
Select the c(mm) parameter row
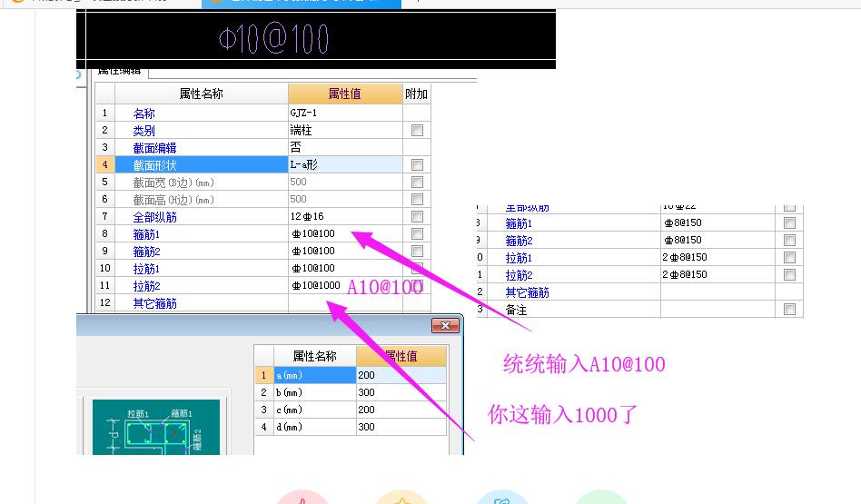[314, 410]
